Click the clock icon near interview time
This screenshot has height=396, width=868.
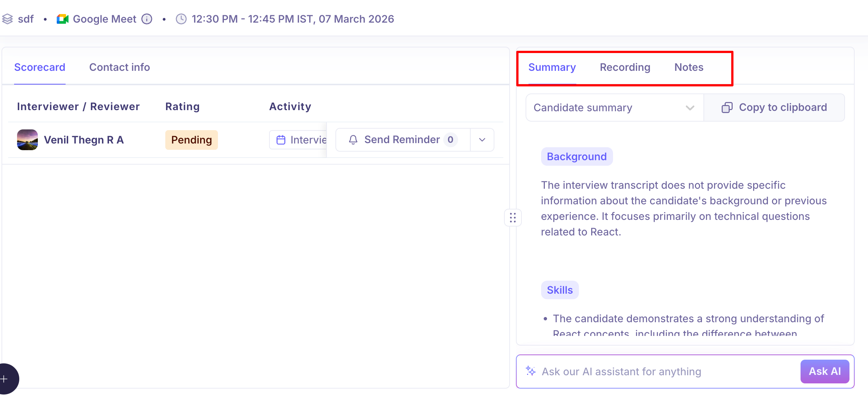click(x=181, y=19)
